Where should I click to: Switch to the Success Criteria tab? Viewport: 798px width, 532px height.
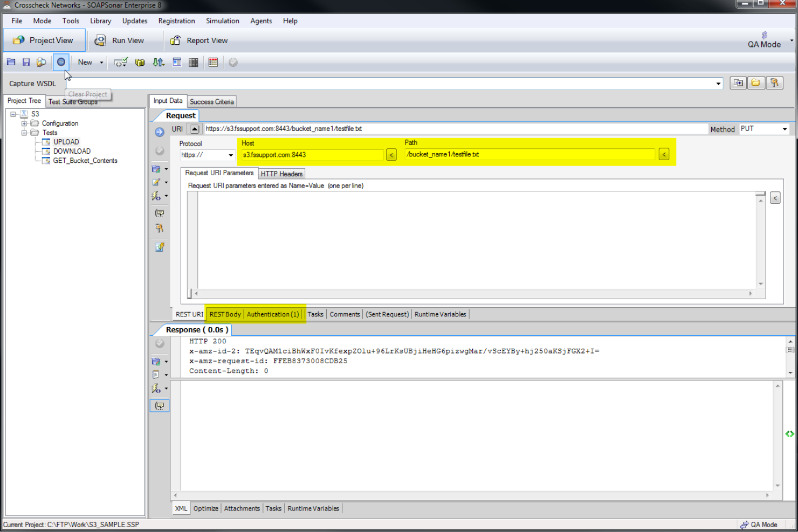(212, 102)
